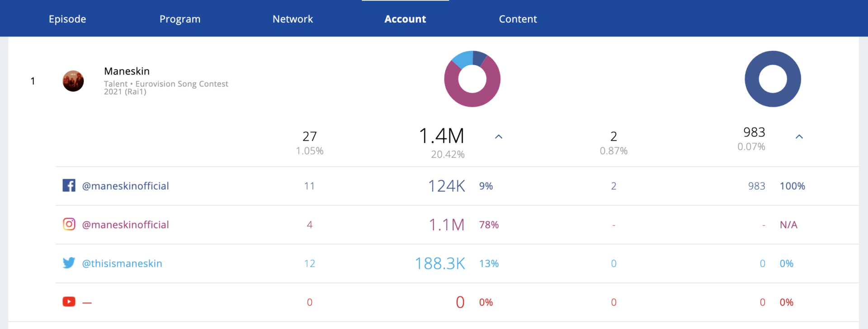This screenshot has height=329, width=868.
Task: Click the multicolor engagement donut chart
Action: pyautogui.click(x=472, y=79)
